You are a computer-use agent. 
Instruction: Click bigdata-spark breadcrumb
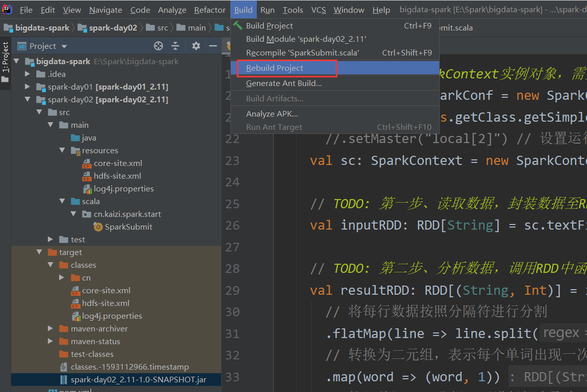click(x=37, y=27)
